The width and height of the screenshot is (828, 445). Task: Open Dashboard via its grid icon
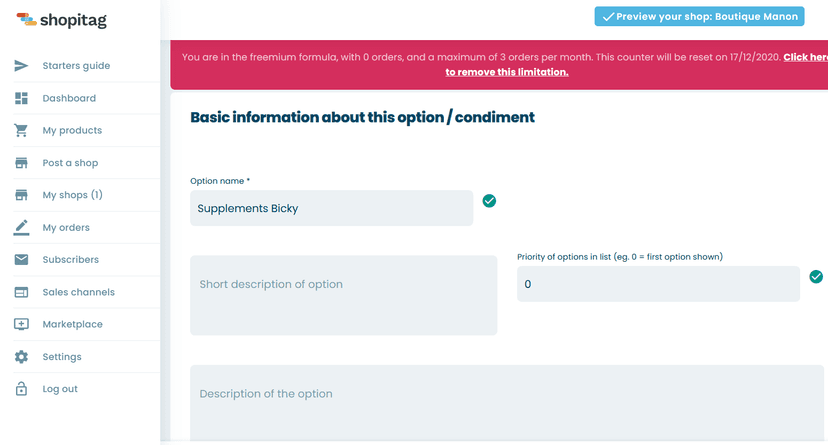pos(21,98)
